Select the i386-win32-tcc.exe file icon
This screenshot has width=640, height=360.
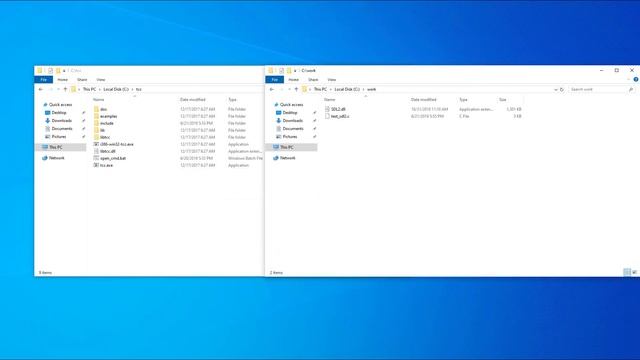[x=96, y=144]
